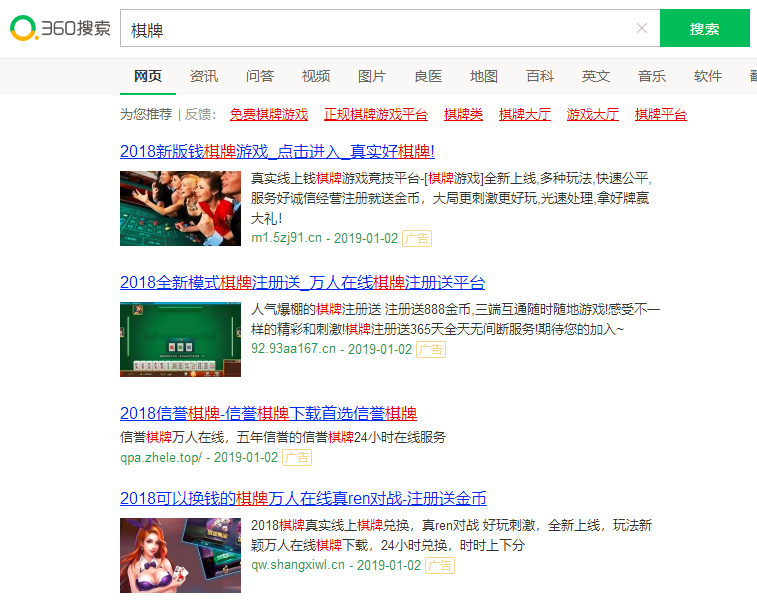Click suggested term 棋牌大厅
This screenshot has width=757, height=600.
(x=525, y=114)
